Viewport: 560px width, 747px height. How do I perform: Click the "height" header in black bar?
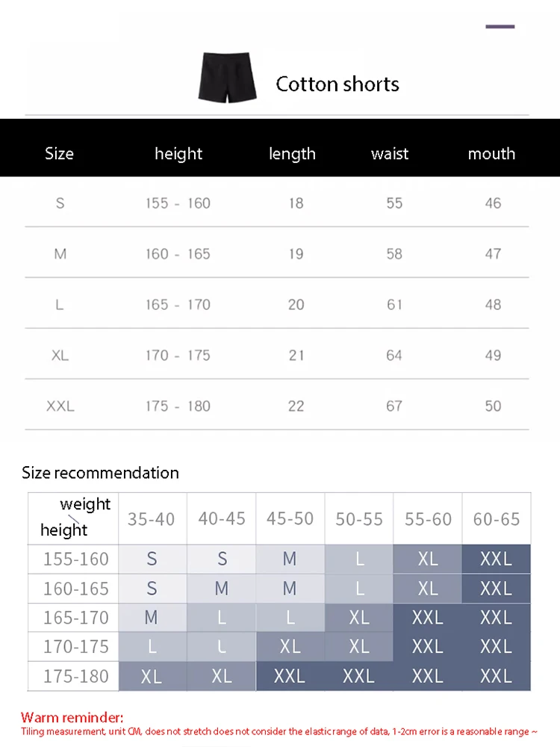(178, 154)
